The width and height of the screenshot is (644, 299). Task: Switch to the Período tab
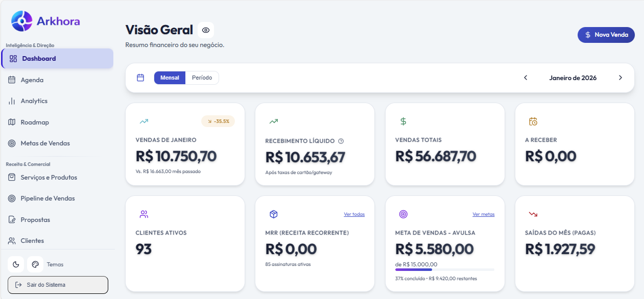click(202, 78)
